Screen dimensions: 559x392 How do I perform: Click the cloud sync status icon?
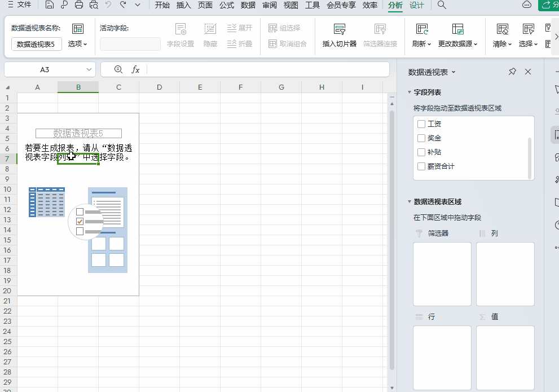(527, 6)
